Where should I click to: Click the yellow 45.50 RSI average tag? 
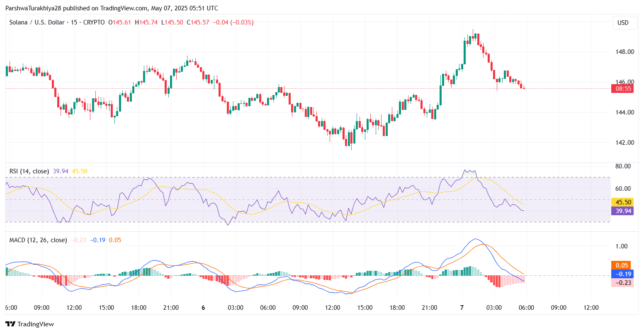coord(623,202)
